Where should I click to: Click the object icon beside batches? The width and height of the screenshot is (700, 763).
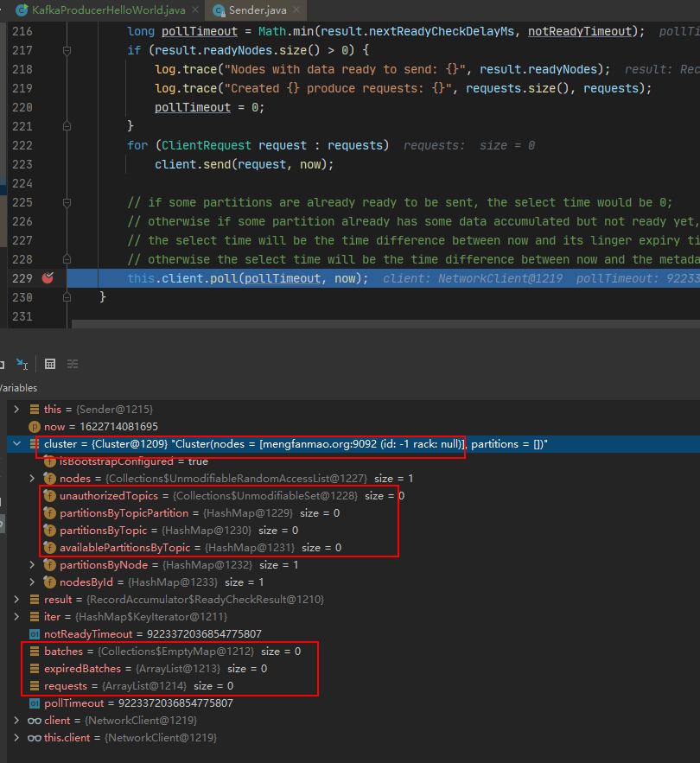pos(34,651)
